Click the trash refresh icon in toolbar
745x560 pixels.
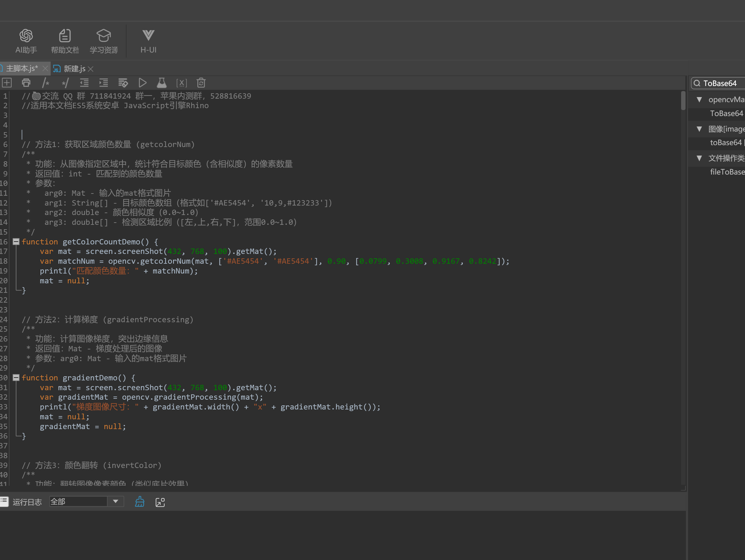201,83
